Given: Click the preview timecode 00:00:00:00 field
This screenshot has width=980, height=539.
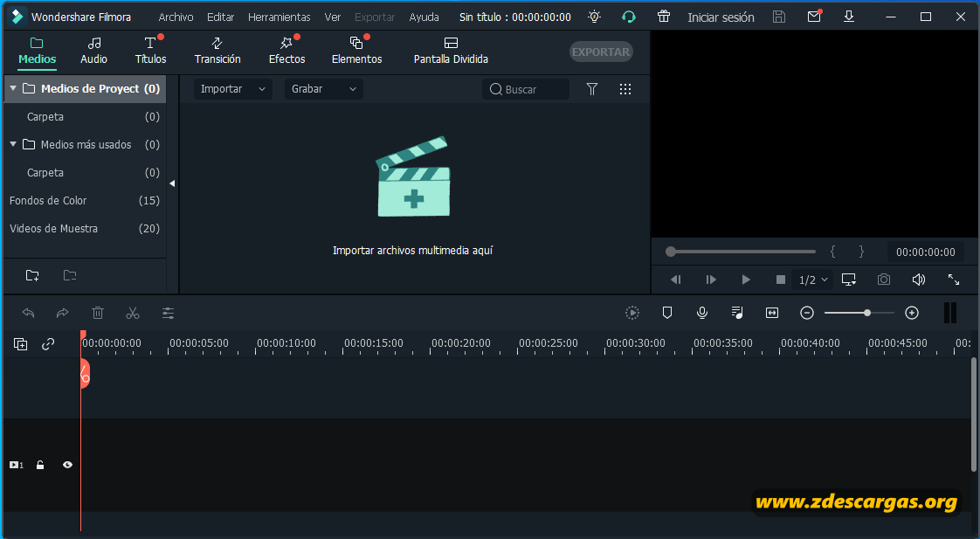Looking at the screenshot, I should pos(926,252).
